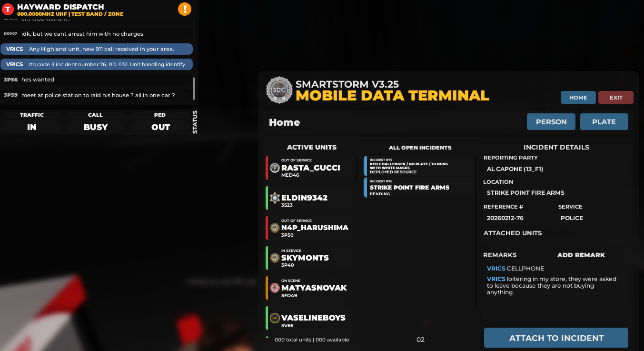Click SKYMONTS unit badge icon
This screenshot has width=644, height=351.
[x=275, y=258]
